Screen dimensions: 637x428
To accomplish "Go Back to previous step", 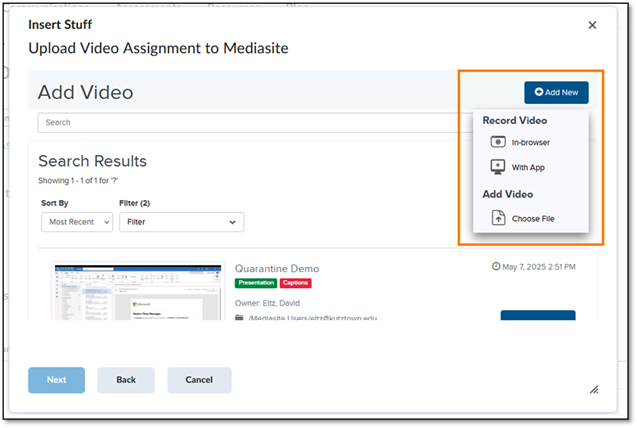I will click(x=126, y=380).
